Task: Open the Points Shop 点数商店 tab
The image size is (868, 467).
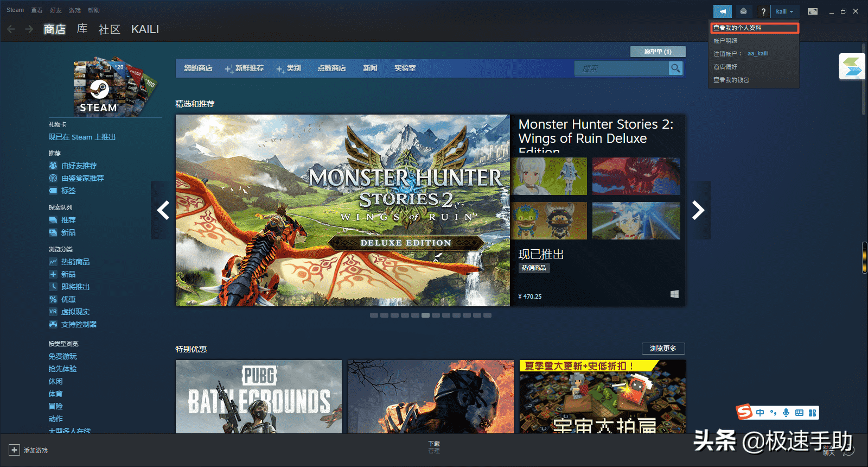Action: (x=331, y=68)
